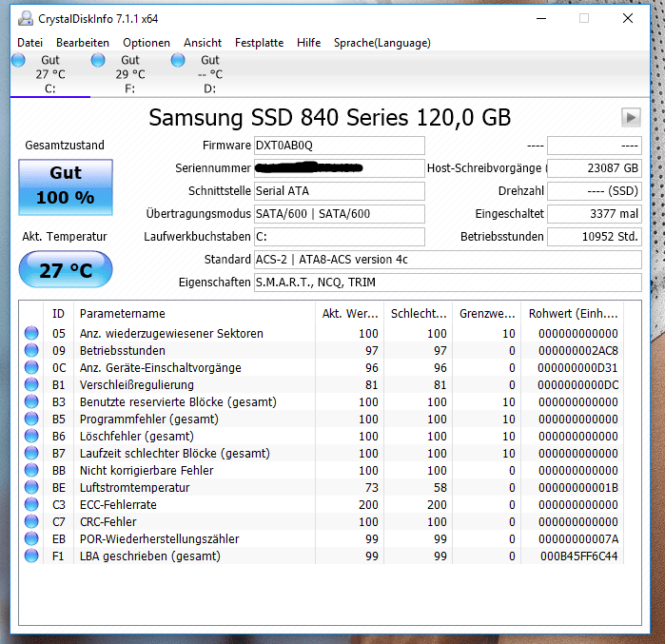Click the Laufwerkbuchstaben field C:

point(340,237)
